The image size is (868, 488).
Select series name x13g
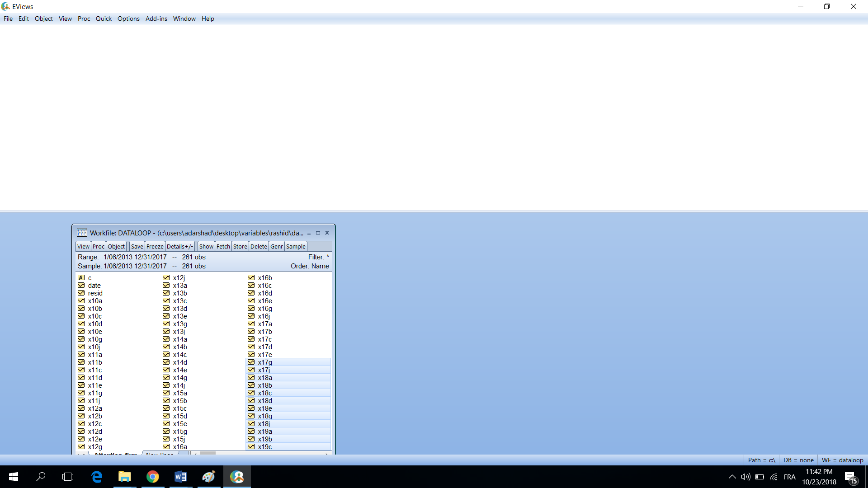180,324
